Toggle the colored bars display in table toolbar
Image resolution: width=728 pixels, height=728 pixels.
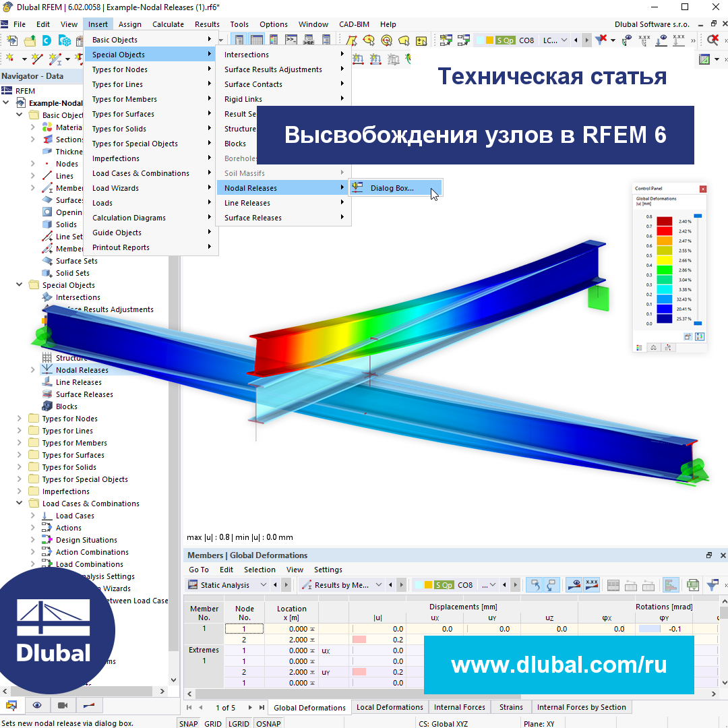pos(671,585)
